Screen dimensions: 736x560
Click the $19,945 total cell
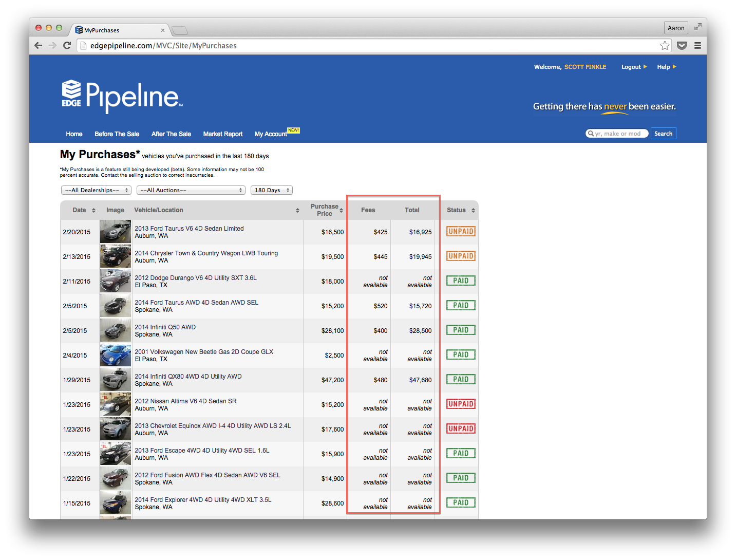[420, 257]
